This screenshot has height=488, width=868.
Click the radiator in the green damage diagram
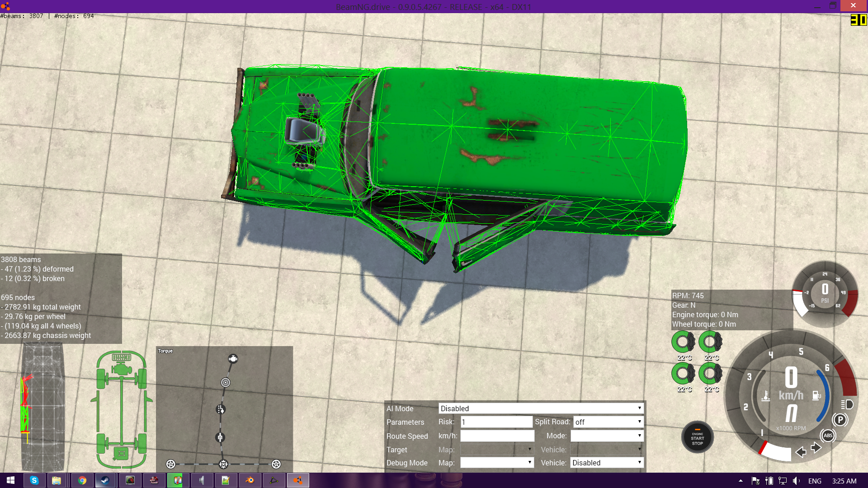tap(121, 357)
